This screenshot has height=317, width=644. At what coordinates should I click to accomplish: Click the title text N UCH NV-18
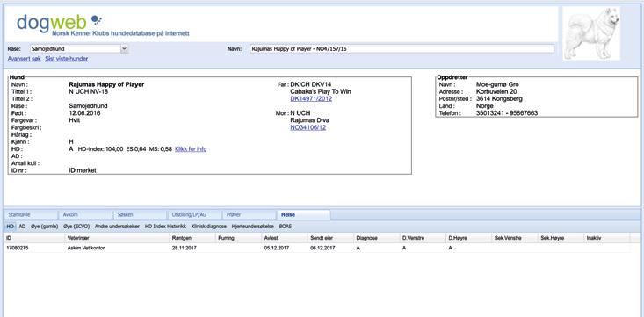(89, 91)
